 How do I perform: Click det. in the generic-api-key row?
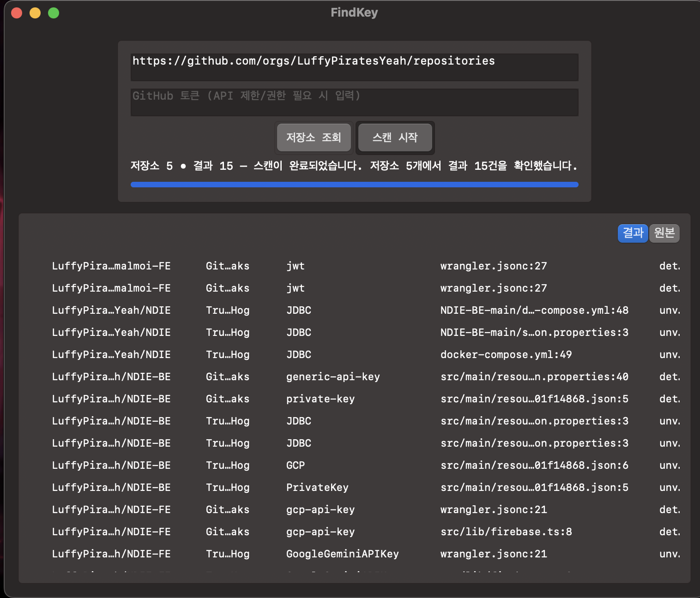(x=670, y=377)
